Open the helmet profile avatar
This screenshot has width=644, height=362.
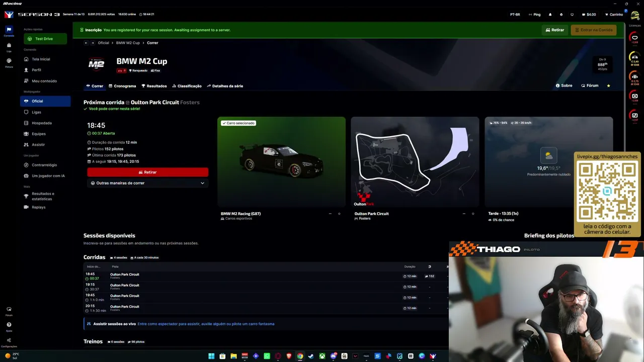click(635, 16)
